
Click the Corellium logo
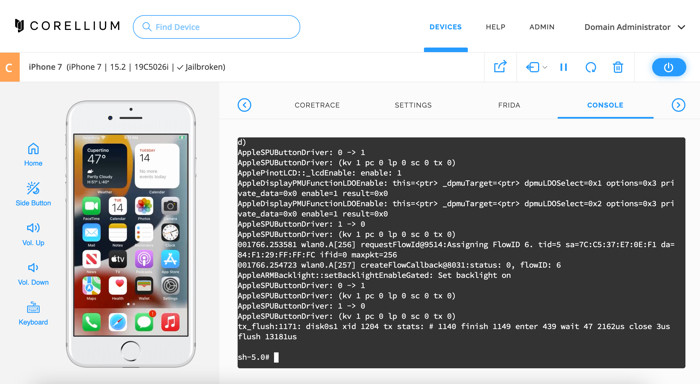point(67,26)
